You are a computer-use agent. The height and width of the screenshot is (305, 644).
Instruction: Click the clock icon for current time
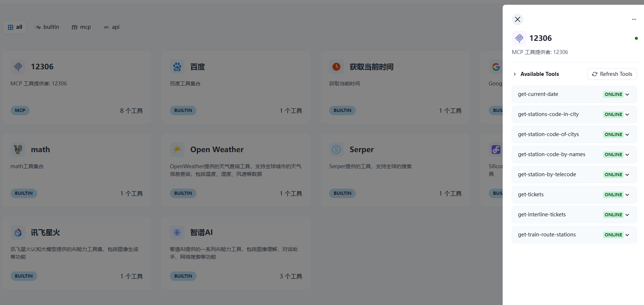336,67
